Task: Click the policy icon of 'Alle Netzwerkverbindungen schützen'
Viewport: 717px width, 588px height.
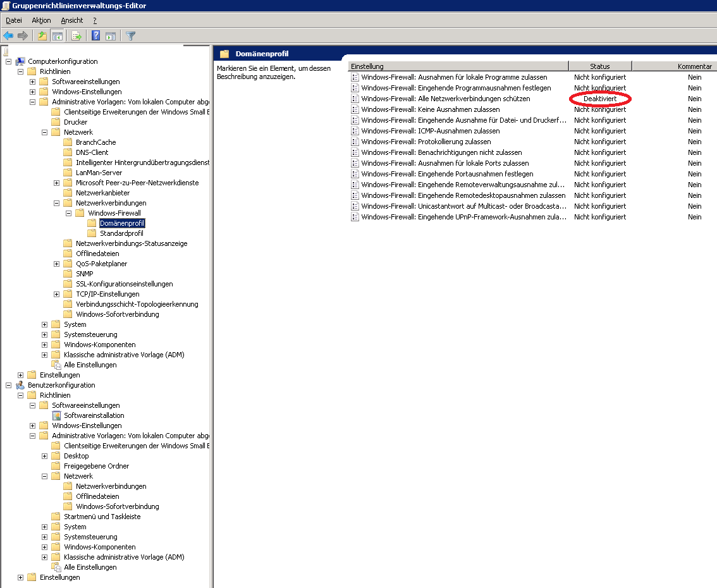Action: coord(355,99)
